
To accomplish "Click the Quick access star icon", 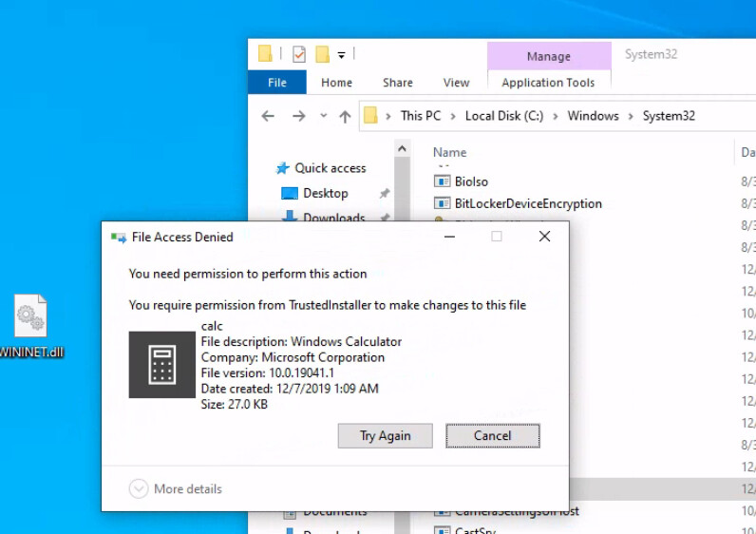I will pos(282,168).
